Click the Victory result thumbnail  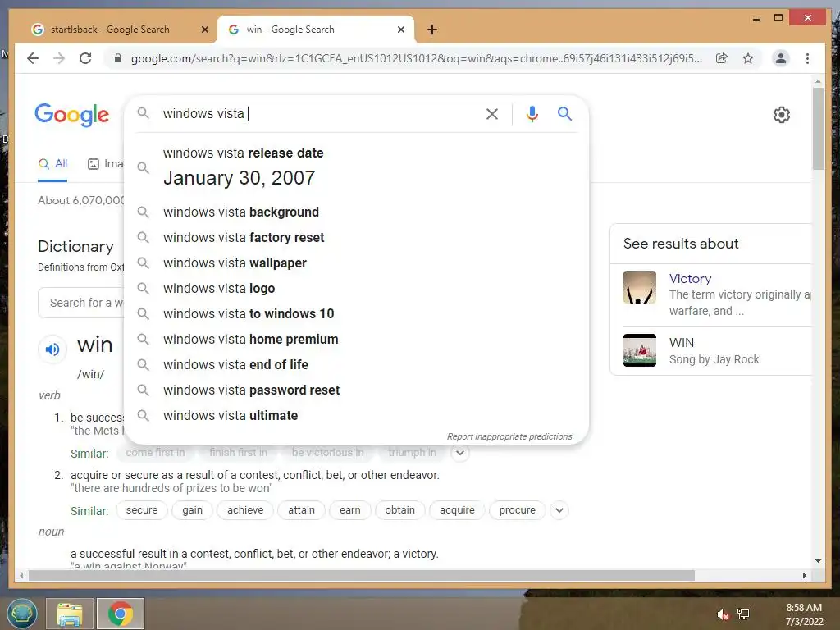[x=640, y=287]
